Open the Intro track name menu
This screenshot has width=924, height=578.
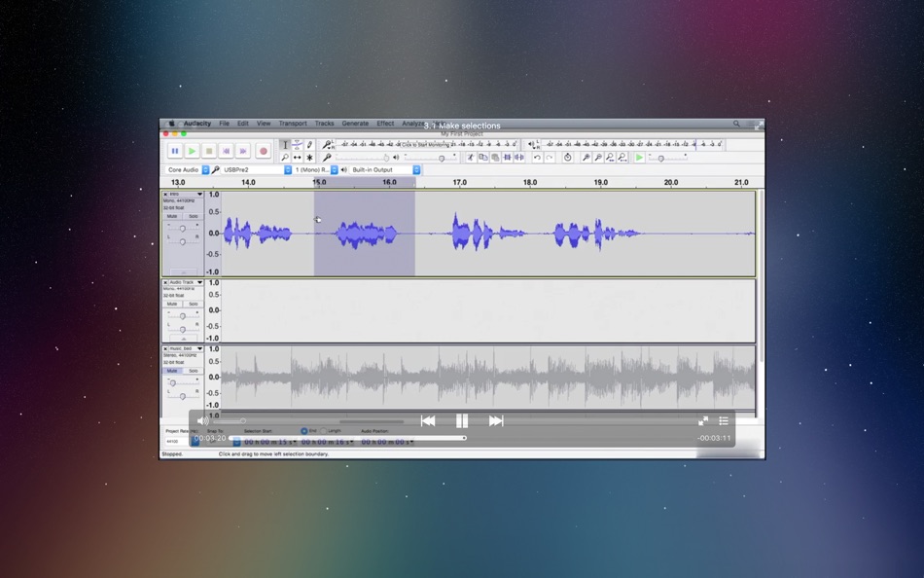199,195
